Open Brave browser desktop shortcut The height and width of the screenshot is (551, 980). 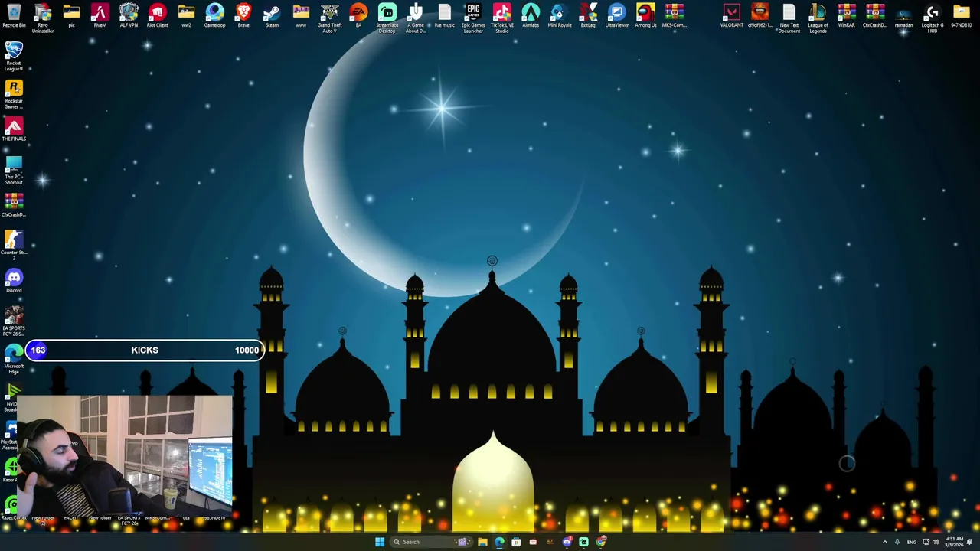(x=243, y=15)
